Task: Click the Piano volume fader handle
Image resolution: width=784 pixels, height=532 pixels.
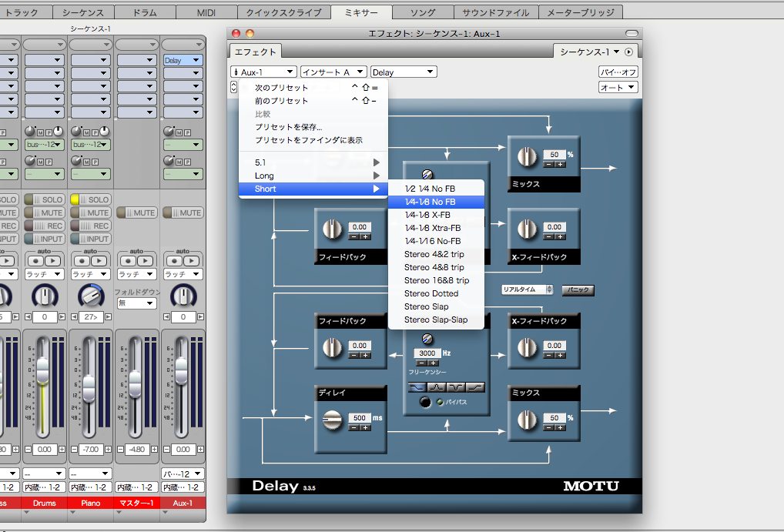Action: coord(89,388)
